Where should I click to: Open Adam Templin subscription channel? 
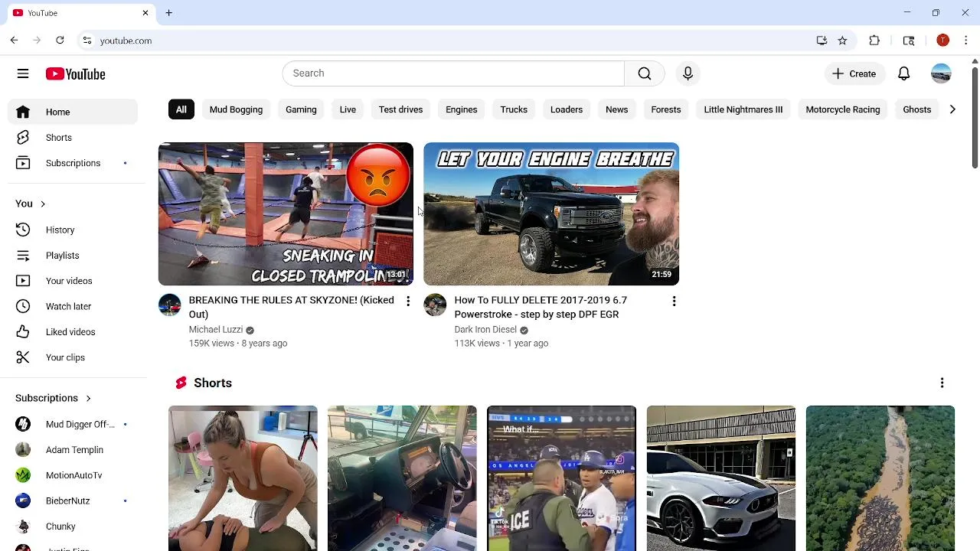tap(73, 450)
